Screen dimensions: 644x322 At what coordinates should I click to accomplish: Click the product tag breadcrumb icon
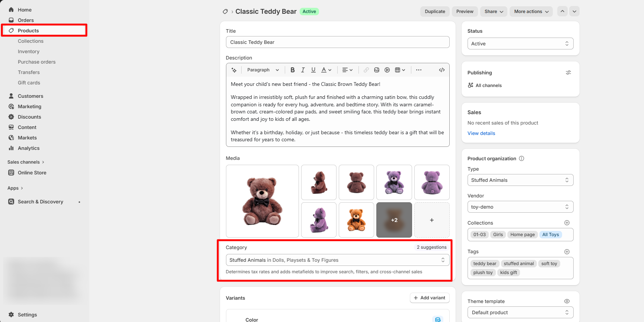(225, 12)
